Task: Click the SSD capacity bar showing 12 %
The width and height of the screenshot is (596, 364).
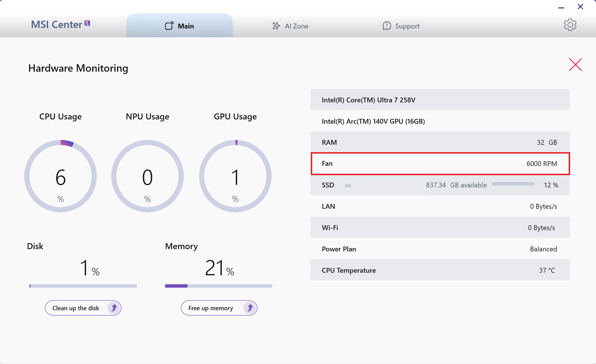Action: (513, 184)
